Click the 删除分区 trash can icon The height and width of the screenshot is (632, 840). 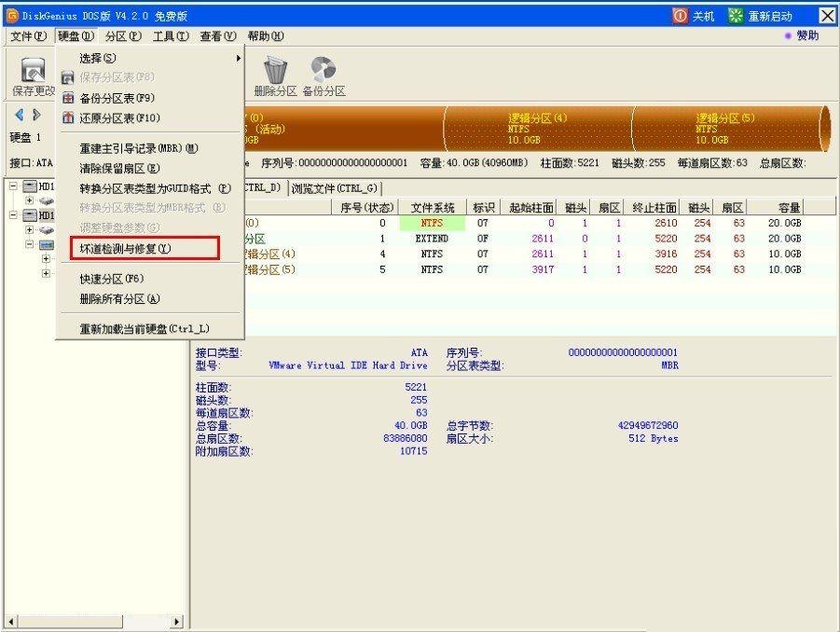pyautogui.click(x=275, y=70)
